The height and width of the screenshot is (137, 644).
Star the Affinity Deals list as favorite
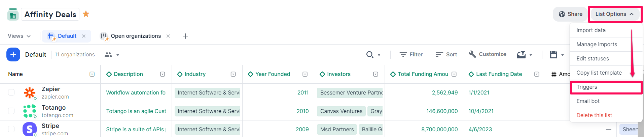click(x=86, y=14)
